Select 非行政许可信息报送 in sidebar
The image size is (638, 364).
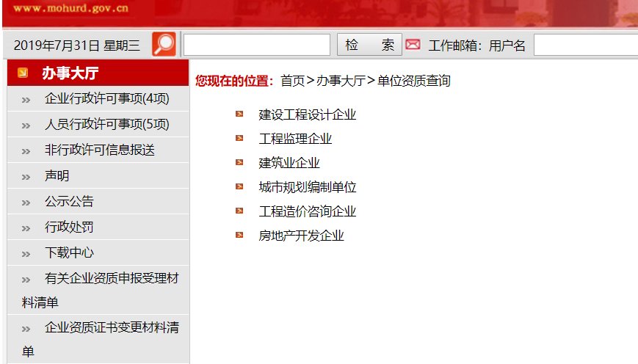(100, 150)
